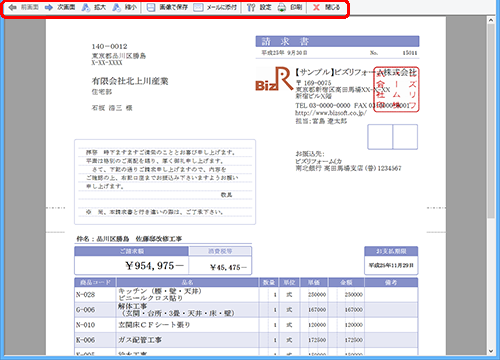Close the preview using 閉じる

[326, 7]
